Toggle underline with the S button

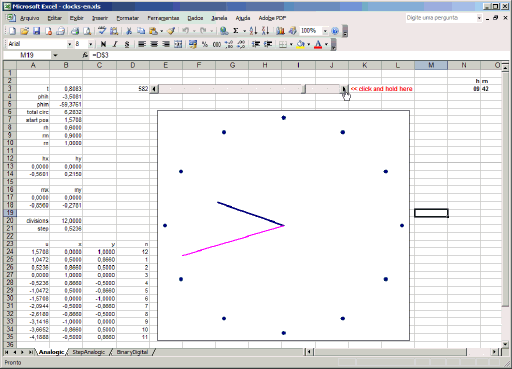tap(127, 44)
